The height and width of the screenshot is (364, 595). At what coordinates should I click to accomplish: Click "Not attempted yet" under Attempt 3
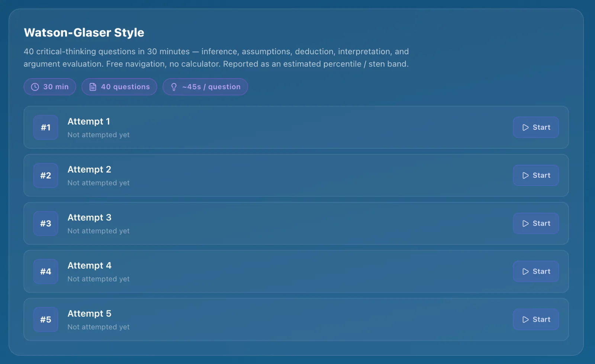[x=99, y=231]
